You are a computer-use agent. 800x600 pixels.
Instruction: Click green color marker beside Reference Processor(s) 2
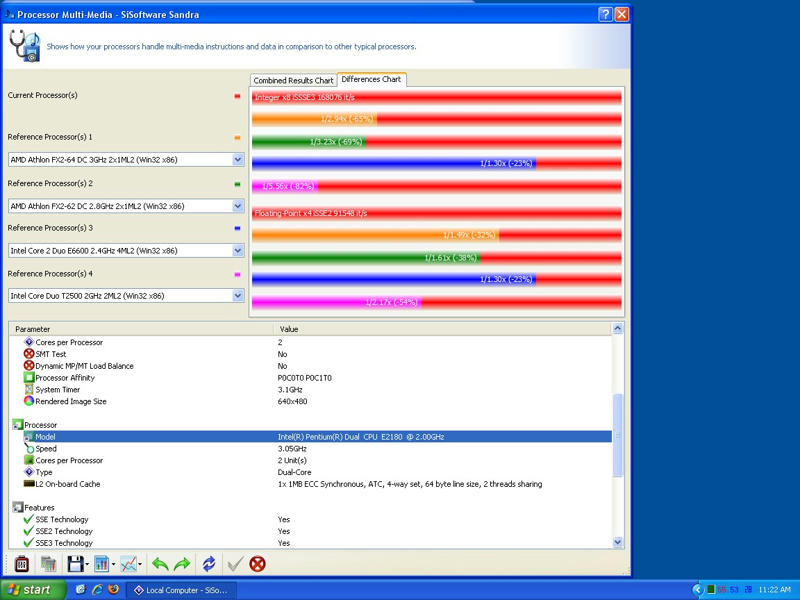click(237, 184)
